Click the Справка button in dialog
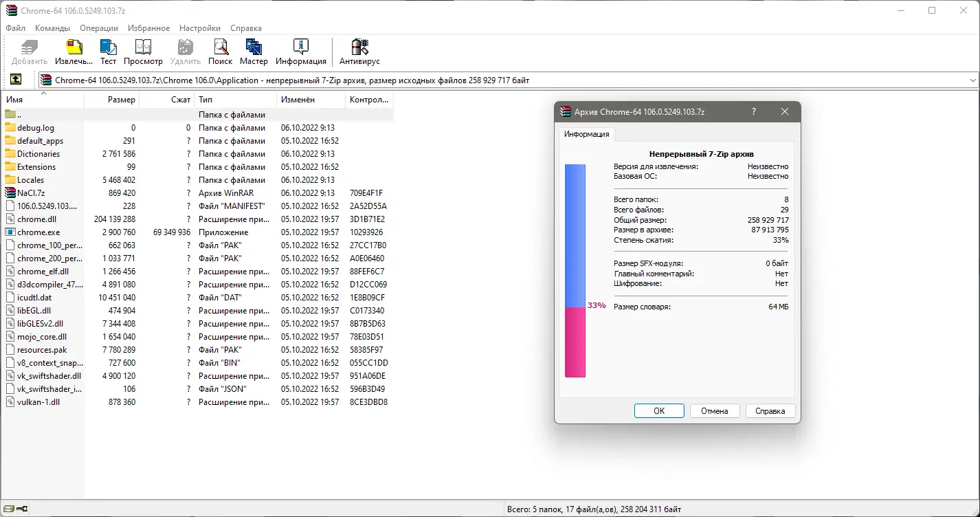The width and height of the screenshot is (980, 517). click(x=770, y=410)
